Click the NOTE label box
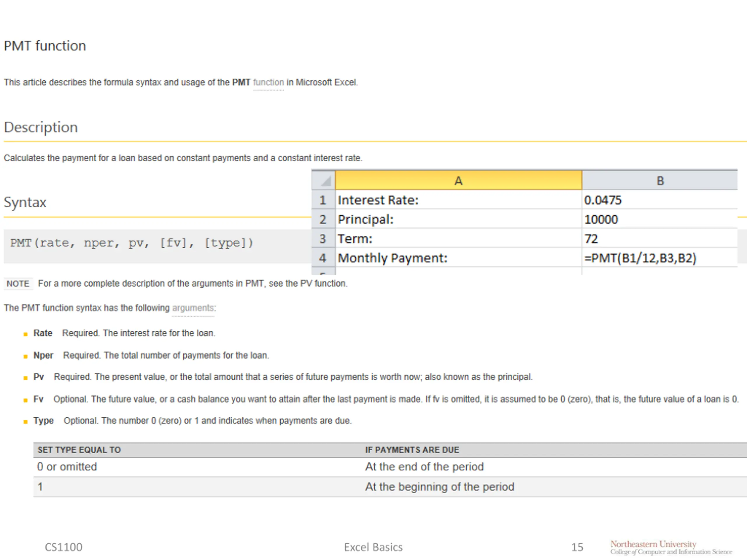 pyautogui.click(x=18, y=283)
